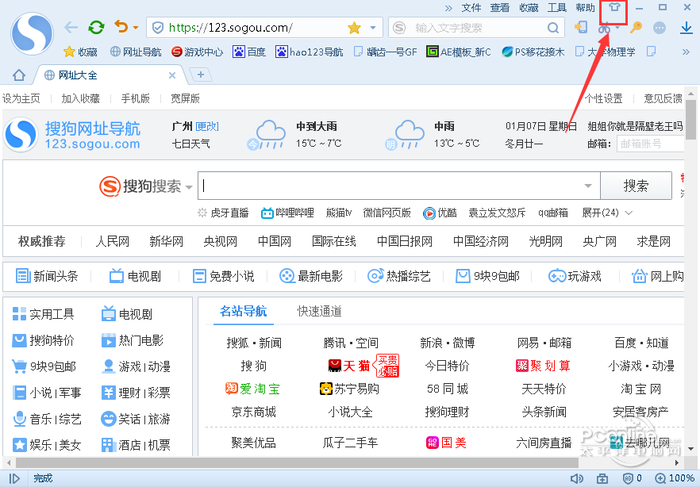Select the 网址大全 tab
The image size is (700, 487).
click(x=108, y=75)
